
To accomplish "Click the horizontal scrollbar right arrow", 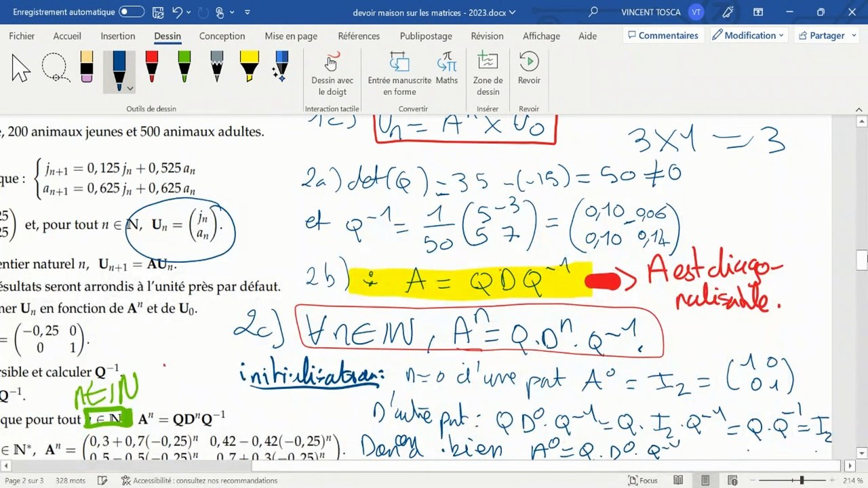I will coord(850,466).
